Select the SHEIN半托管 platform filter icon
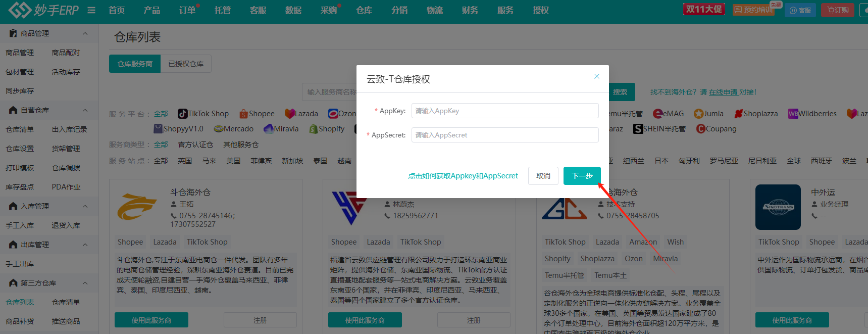This screenshot has width=868, height=334. (638, 129)
